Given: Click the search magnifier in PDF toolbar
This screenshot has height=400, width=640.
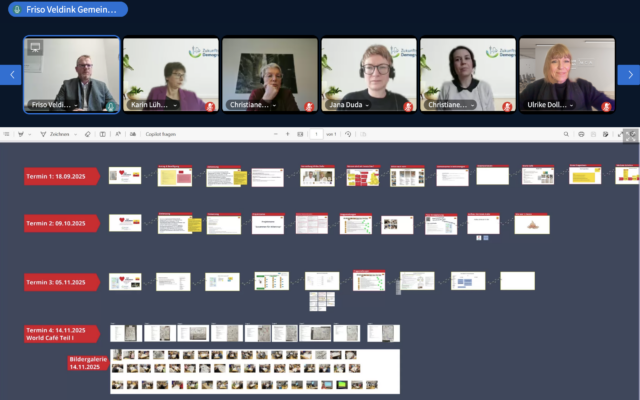Looking at the screenshot, I should coord(567,134).
